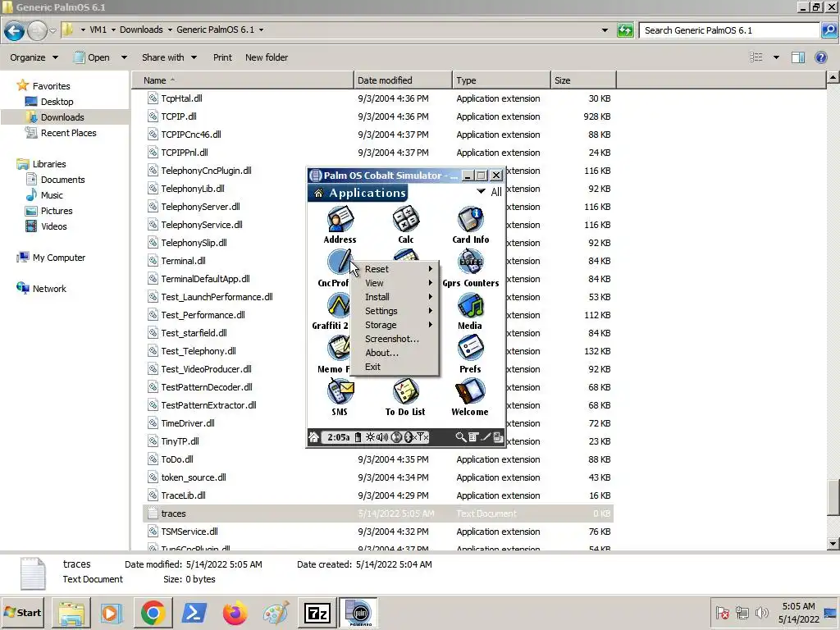Expand the View submenu
The image size is (840, 630).
coord(395,283)
